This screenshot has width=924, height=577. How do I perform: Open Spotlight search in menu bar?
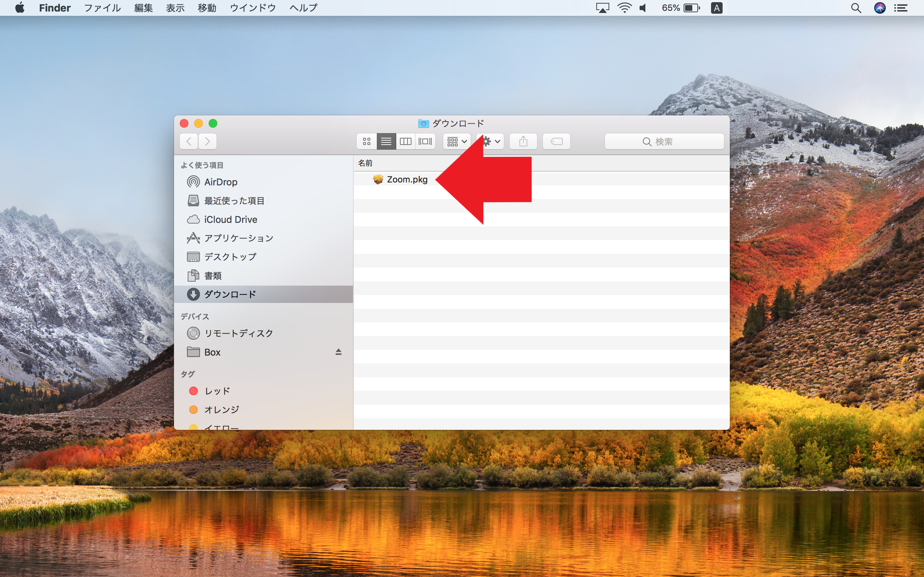click(x=856, y=8)
